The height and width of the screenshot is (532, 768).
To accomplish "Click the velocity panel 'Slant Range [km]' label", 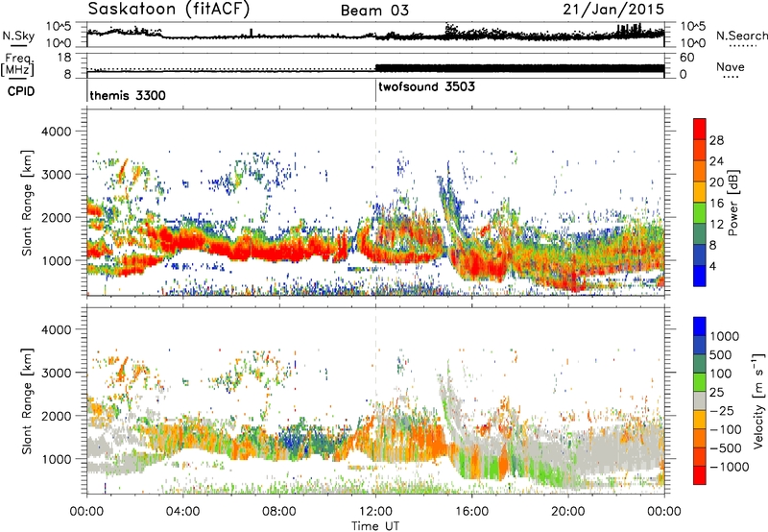I will pos(27,401).
